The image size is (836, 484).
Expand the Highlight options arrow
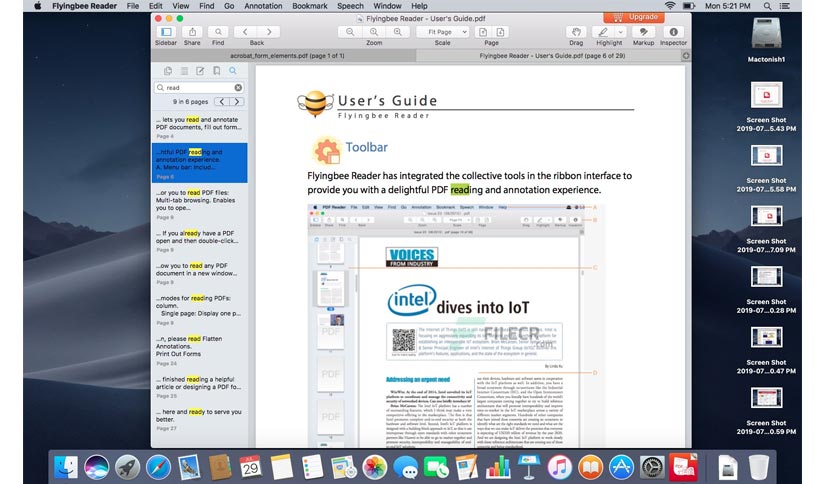pyautogui.click(x=620, y=32)
